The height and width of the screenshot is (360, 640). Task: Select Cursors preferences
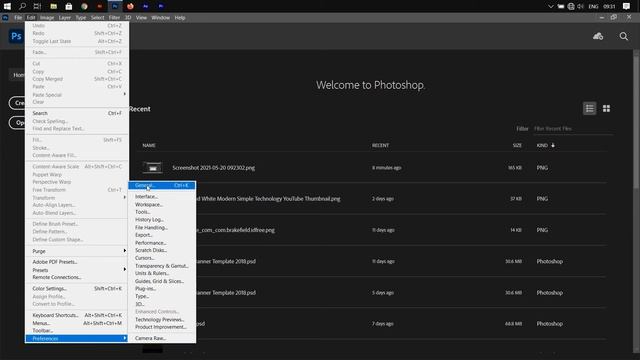[162, 258]
